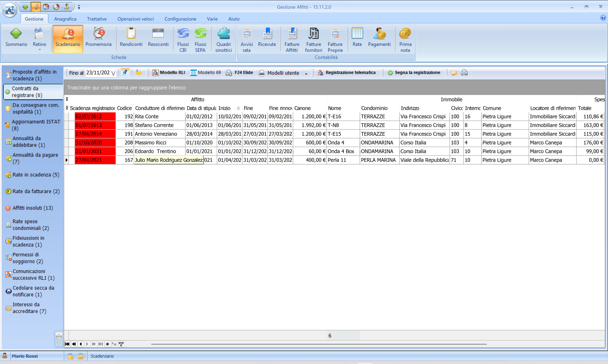The image size is (608, 364).
Task: Click the status bar lock icon
Action: click(70, 356)
